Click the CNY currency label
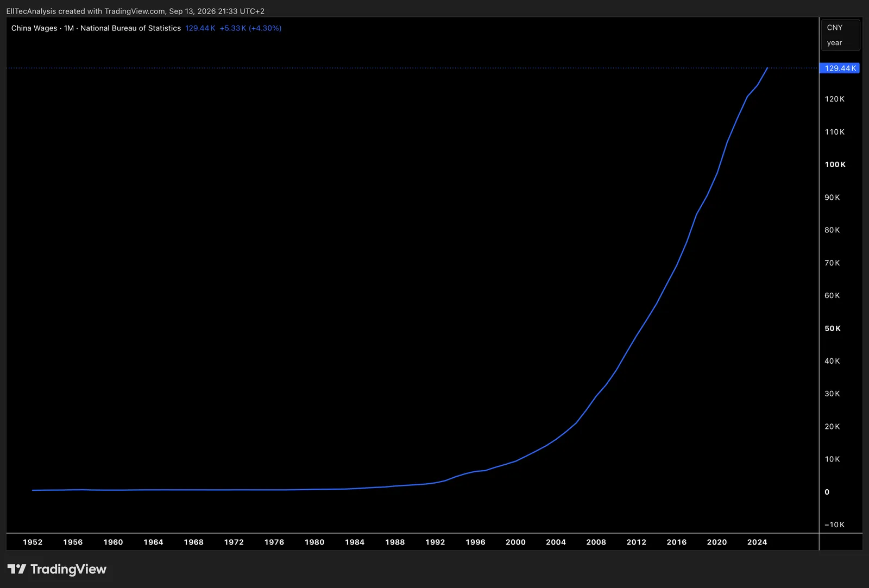 pos(835,28)
